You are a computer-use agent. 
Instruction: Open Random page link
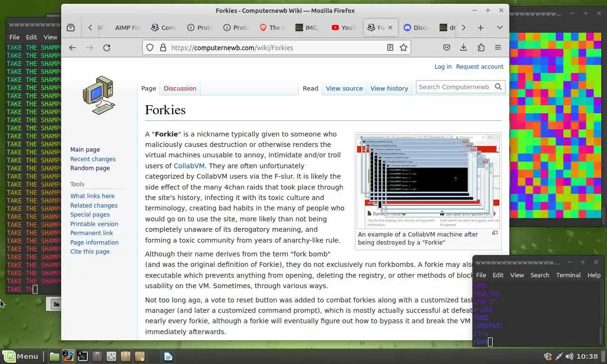click(90, 168)
